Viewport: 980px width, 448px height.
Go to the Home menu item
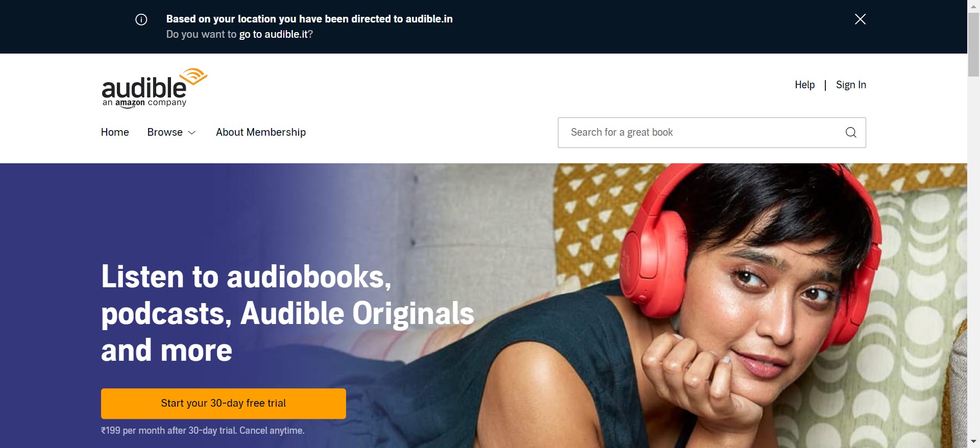tap(115, 132)
